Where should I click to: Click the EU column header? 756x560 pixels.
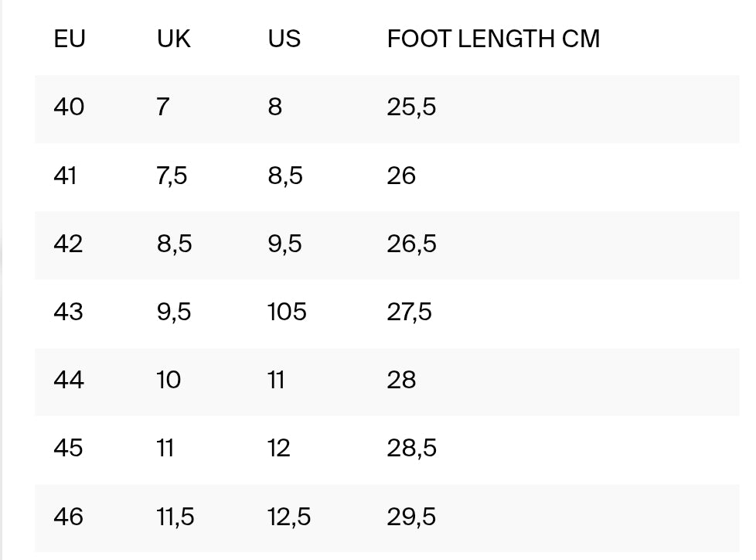tap(69, 39)
